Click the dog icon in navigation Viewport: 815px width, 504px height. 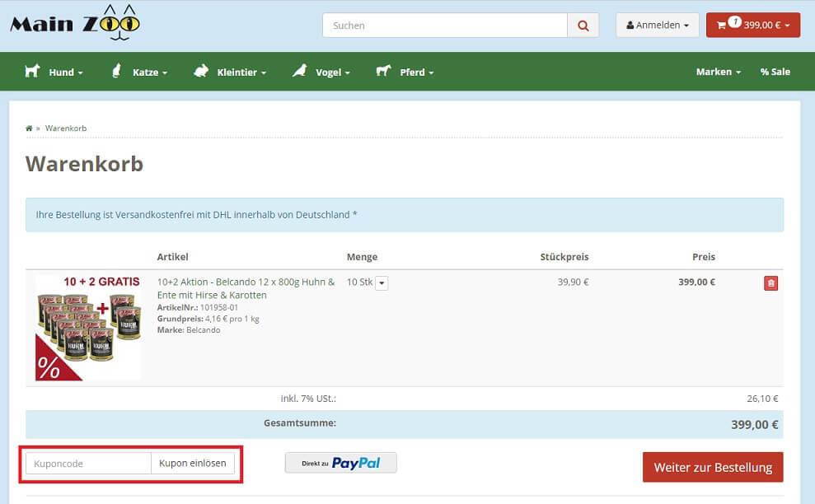33,71
